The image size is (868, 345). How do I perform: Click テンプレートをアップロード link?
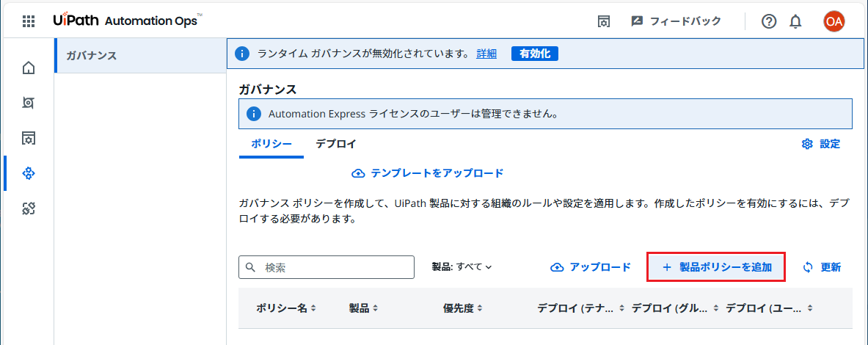[428, 173]
